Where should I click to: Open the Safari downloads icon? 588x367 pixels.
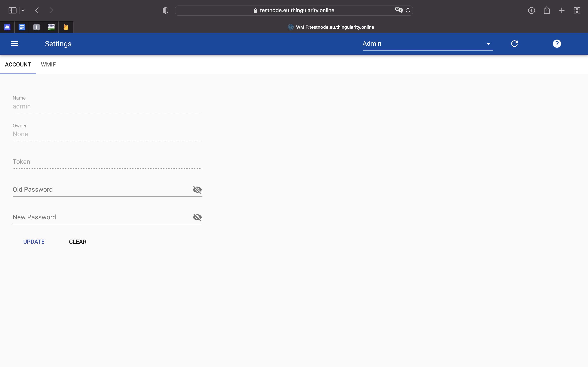[x=531, y=10]
